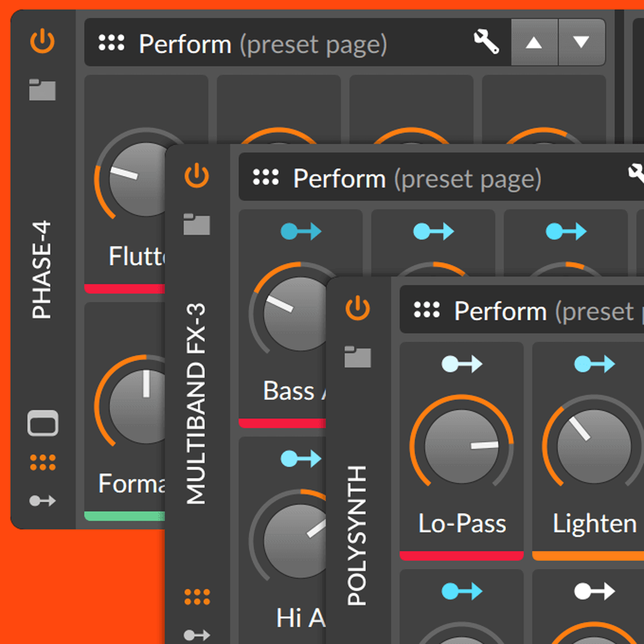Toggle the Multiband FX-3 power button
The height and width of the screenshot is (644, 644).
[x=197, y=176]
